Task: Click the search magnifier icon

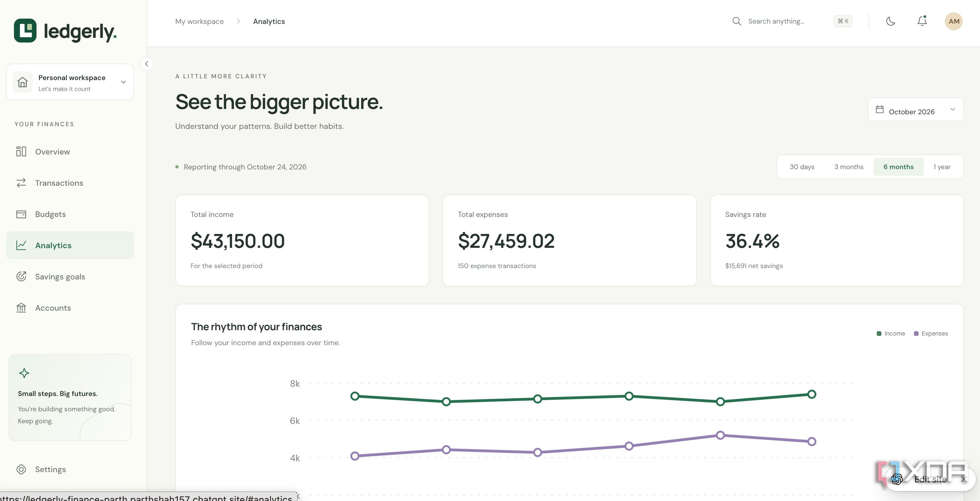Action: click(x=737, y=21)
